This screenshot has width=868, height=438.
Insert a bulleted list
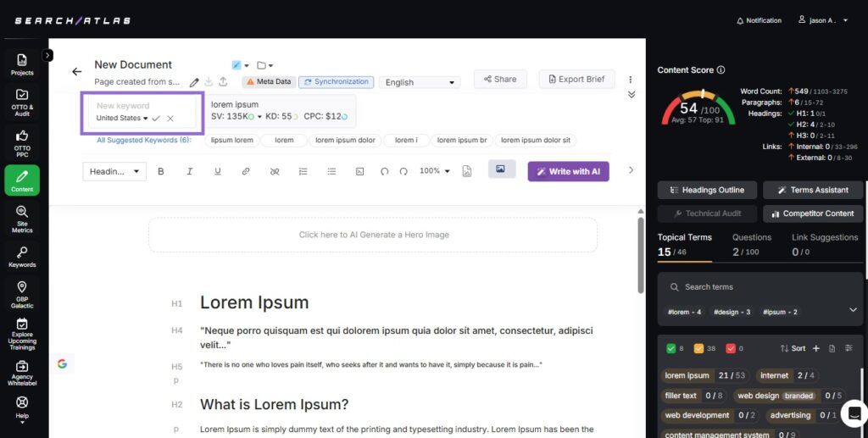pyautogui.click(x=331, y=171)
